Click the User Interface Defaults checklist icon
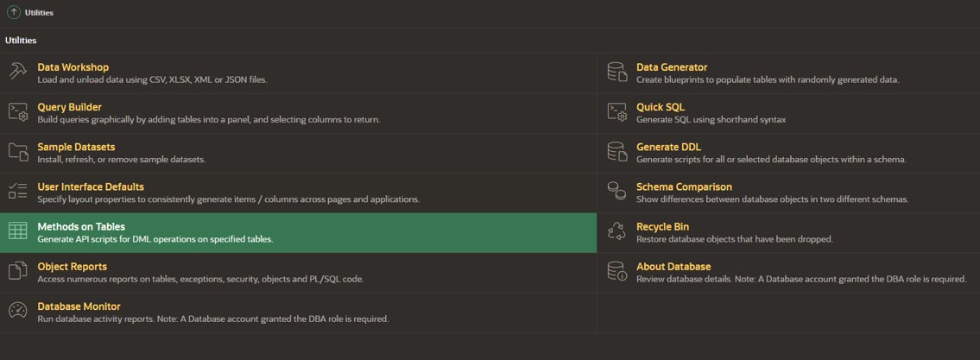This screenshot has width=980, height=360. tap(17, 192)
